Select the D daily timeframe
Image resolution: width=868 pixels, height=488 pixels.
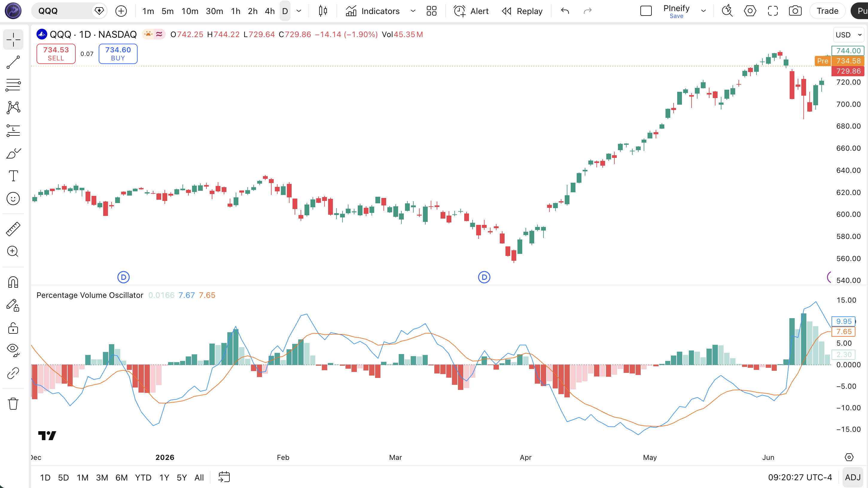(285, 11)
